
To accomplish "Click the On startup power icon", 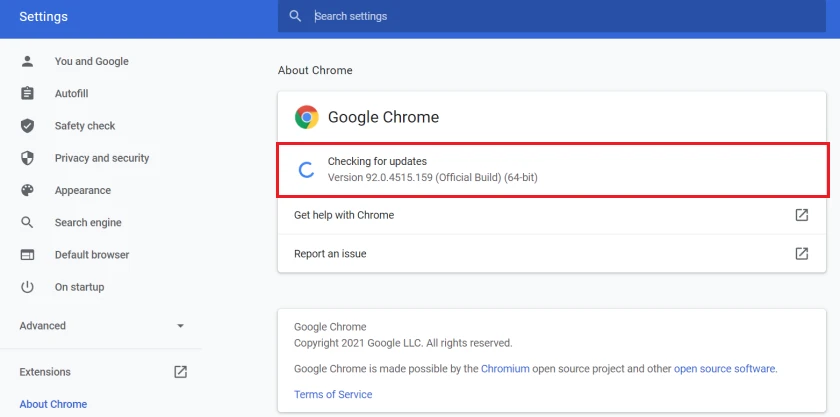I will pyautogui.click(x=28, y=287).
